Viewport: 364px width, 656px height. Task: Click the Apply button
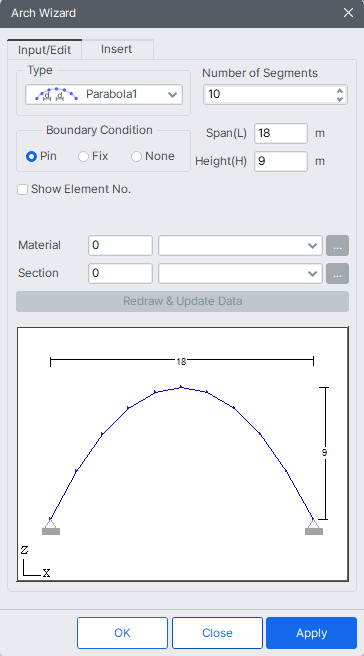coord(311,633)
